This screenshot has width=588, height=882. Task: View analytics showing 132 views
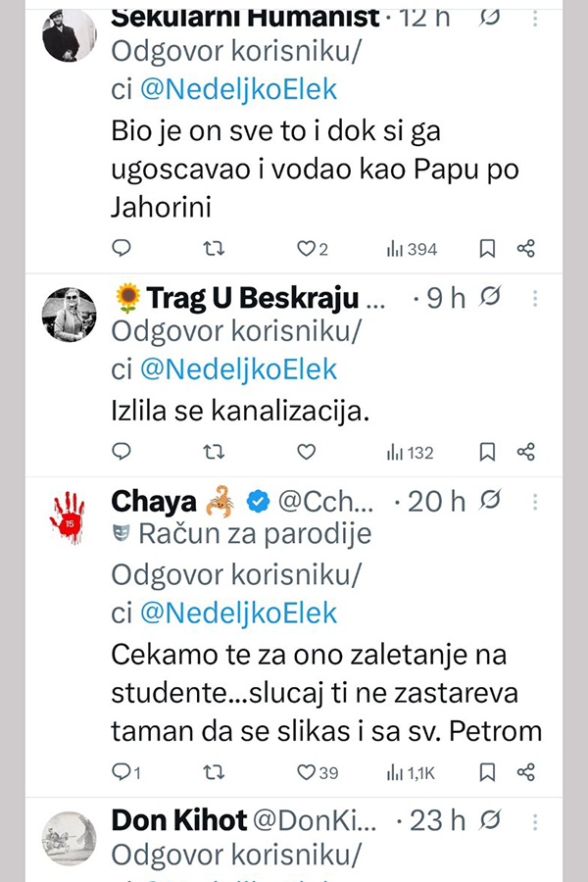click(x=411, y=452)
